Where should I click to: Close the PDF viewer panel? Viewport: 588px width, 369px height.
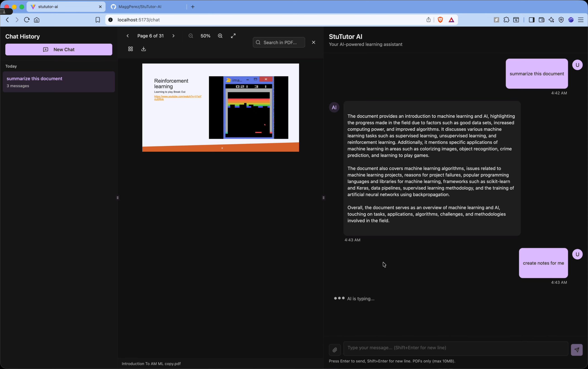314,43
